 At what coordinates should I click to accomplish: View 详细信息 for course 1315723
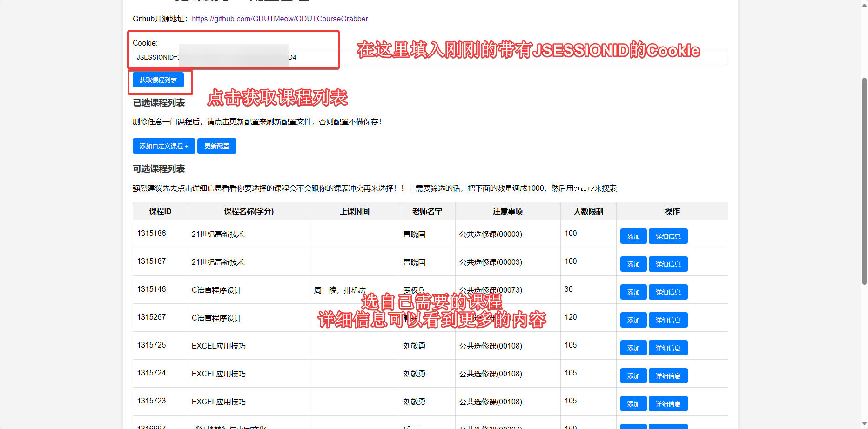668,403
